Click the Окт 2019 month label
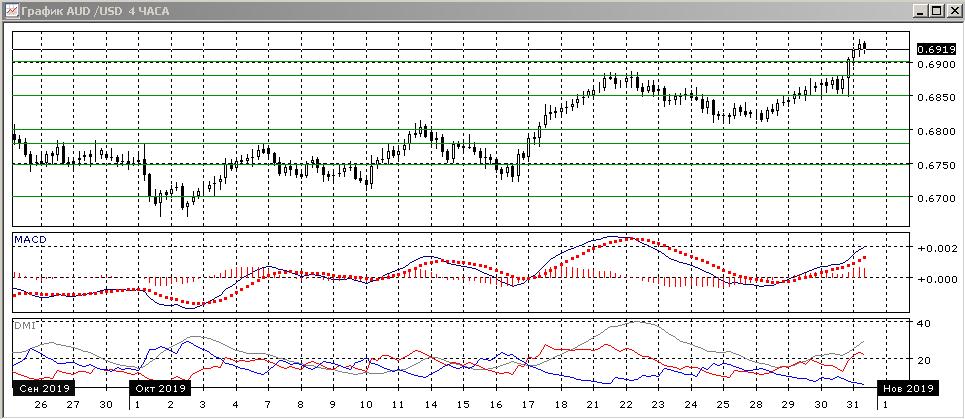The image size is (965, 419). click(x=160, y=388)
